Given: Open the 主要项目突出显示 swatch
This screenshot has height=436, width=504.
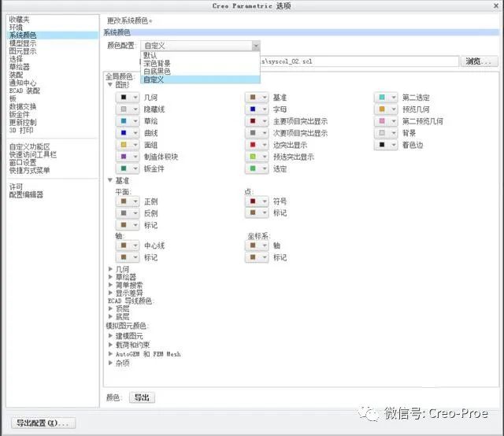Looking at the screenshot, I should pyautogui.click(x=257, y=121).
